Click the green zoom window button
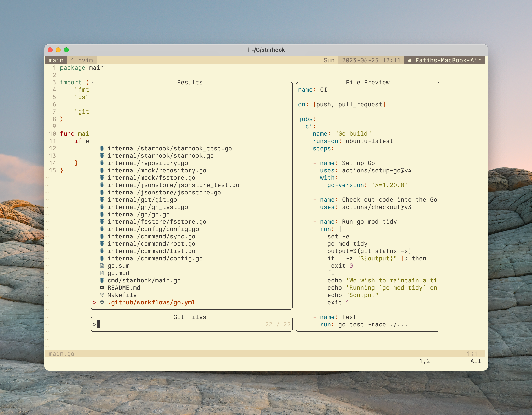 (66, 50)
